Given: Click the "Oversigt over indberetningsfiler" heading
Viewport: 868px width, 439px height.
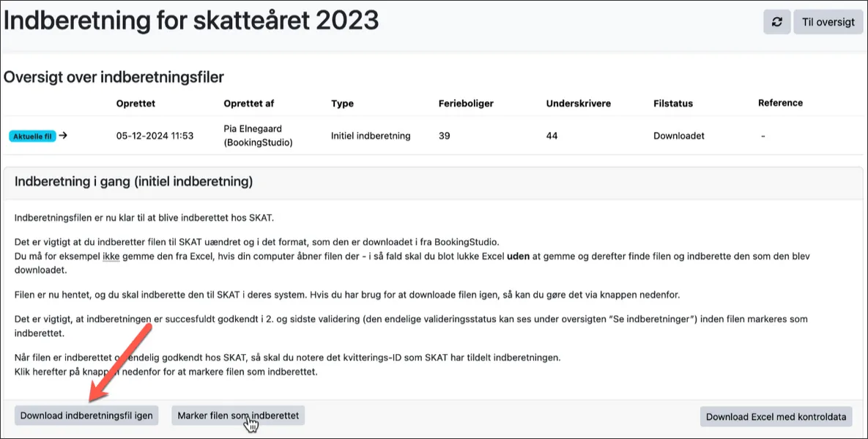Looking at the screenshot, I should 114,76.
